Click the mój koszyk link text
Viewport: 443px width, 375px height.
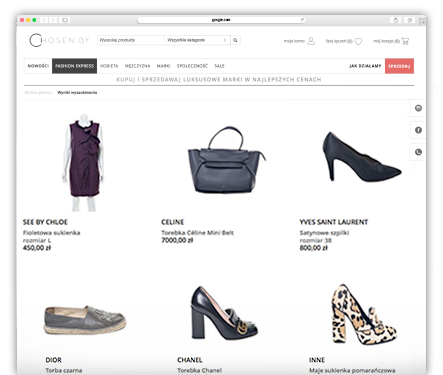386,41
